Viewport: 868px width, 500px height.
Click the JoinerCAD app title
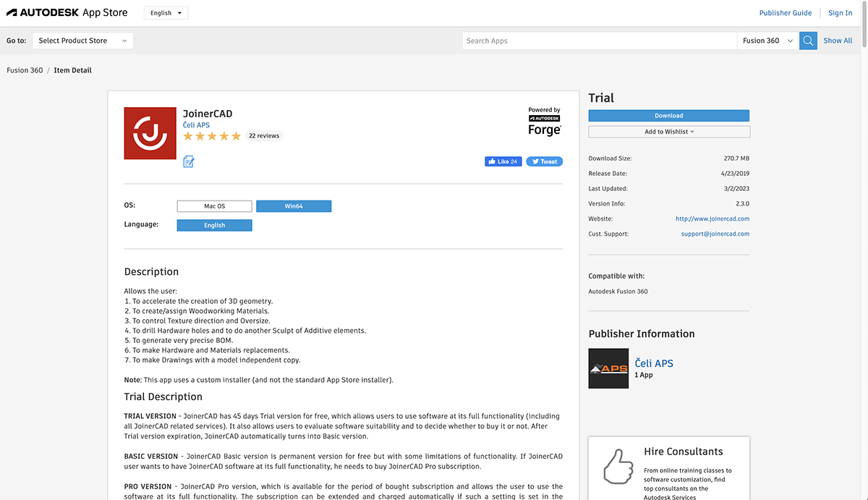(x=208, y=114)
